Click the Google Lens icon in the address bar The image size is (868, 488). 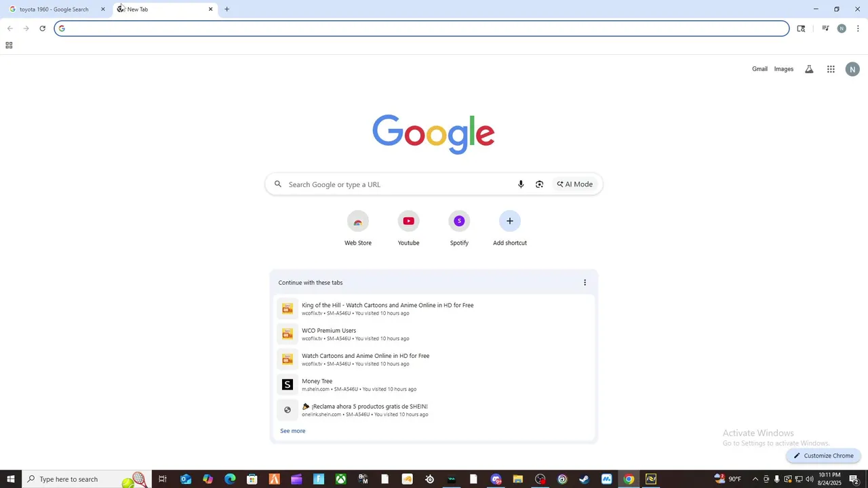(x=801, y=28)
